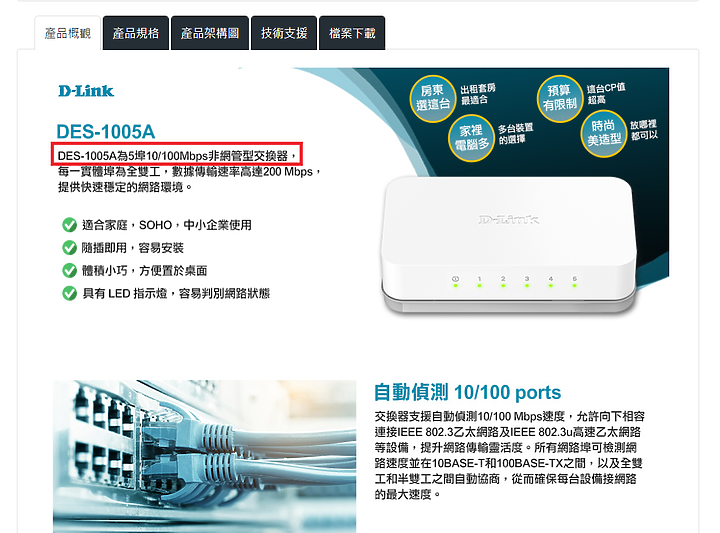The image size is (720, 533).
Task: Click the DES-1005A product title
Action: coord(106,132)
